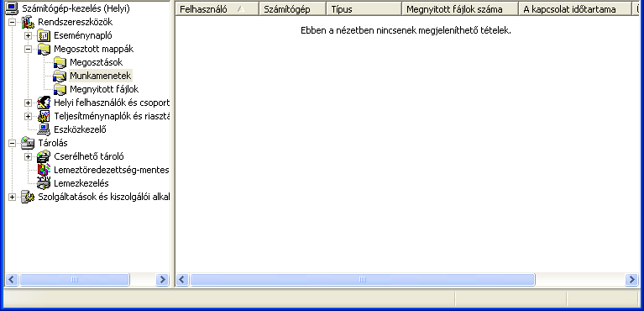Open the Megosztások tree label
The width and height of the screenshot is (644, 311).
[96, 62]
